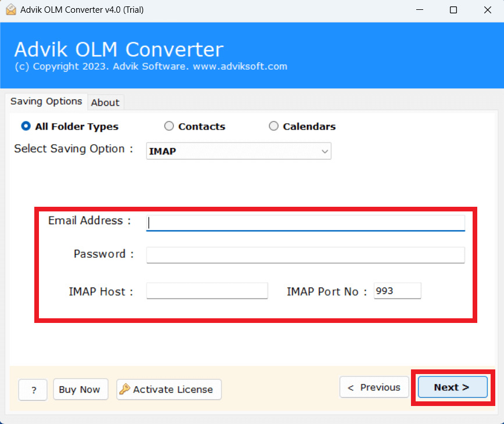Click the question mark help button
This screenshot has height=424, width=504.
click(33, 390)
